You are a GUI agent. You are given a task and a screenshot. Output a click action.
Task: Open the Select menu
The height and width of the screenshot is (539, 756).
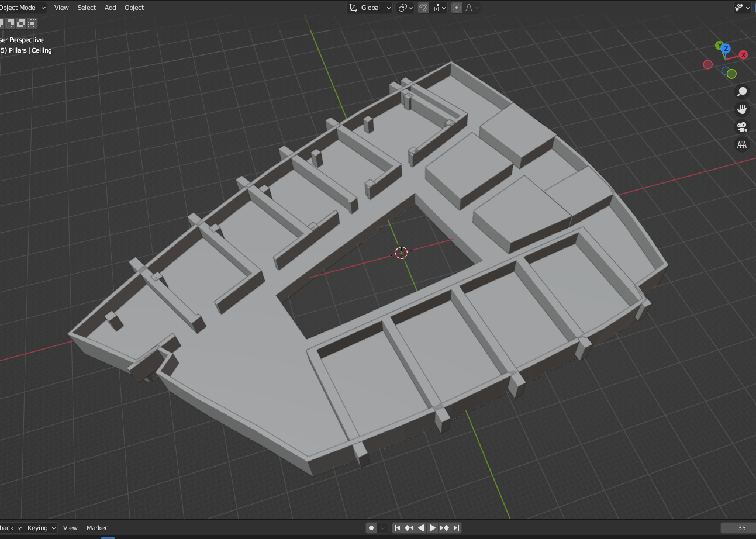click(x=87, y=8)
